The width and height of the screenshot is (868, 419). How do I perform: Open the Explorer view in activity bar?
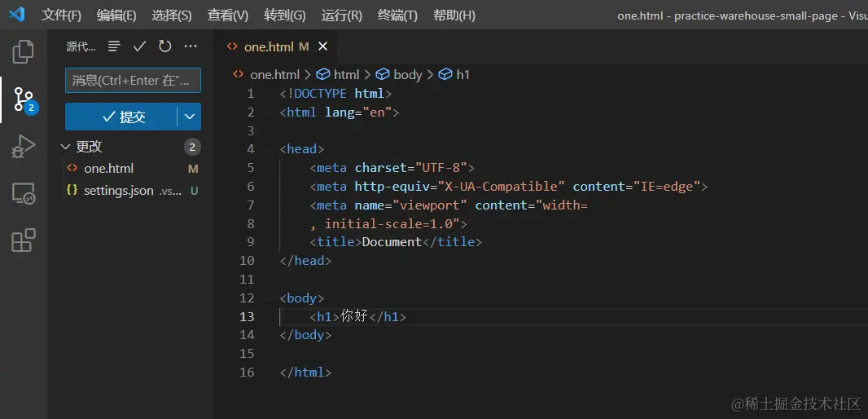click(x=24, y=51)
